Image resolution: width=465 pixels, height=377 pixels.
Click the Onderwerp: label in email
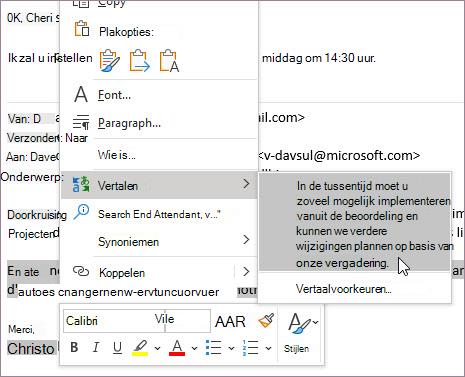[x=32, y=177]
